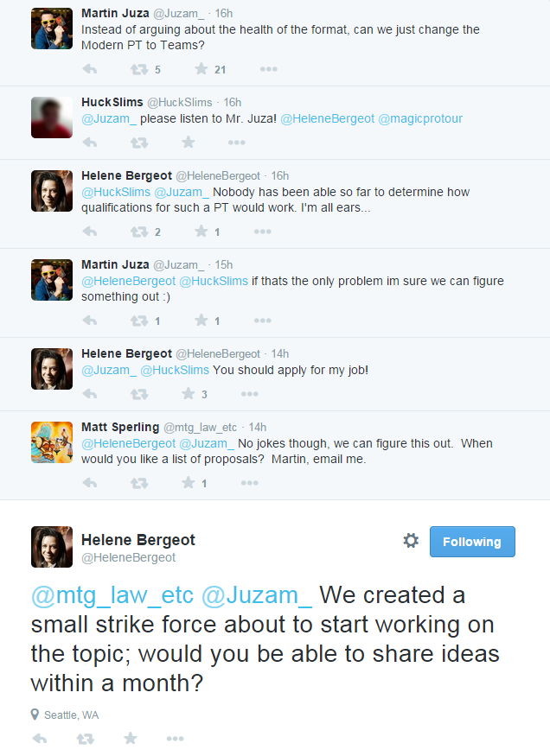Reply to Matt Sperling's proposals tweet
Screen dimensions: 550x756
(x=89, y=483)
